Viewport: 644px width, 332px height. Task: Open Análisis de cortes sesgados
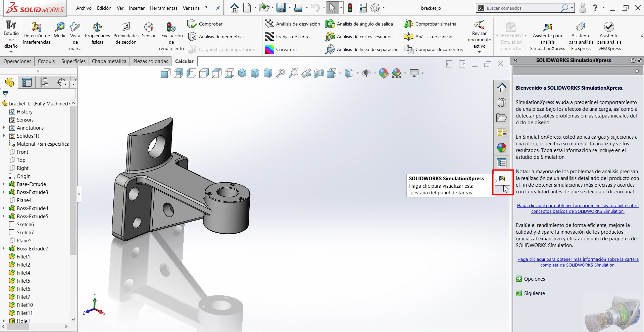click(359, 37)
